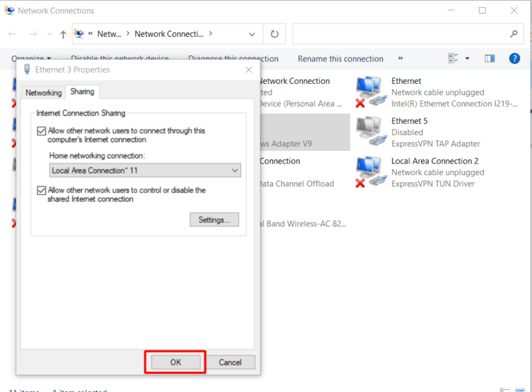Click Data Channel Offload adapter text
This screenshot has height=392, width=532.
[x=297, y=184]
